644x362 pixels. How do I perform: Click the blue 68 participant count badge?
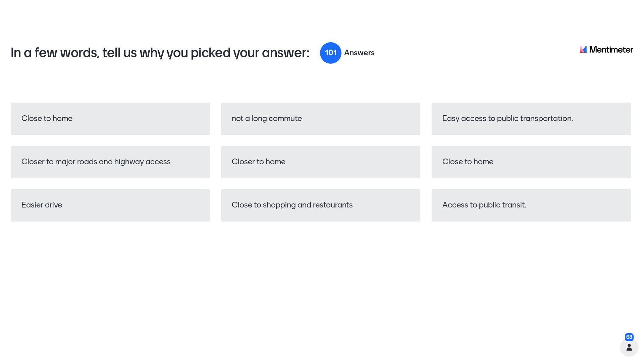[x=629, y=337]
